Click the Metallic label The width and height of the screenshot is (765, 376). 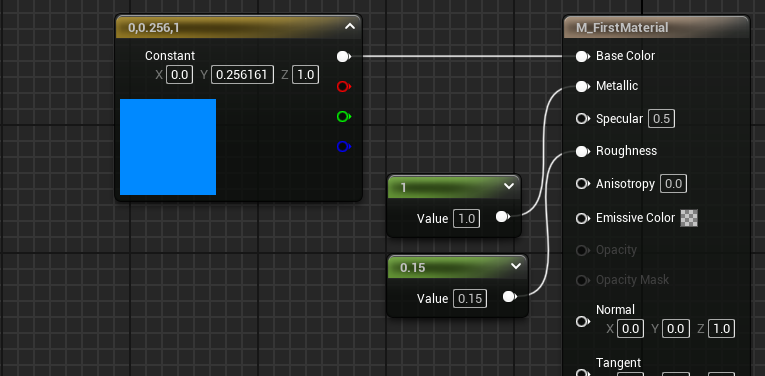pos(617,86)
